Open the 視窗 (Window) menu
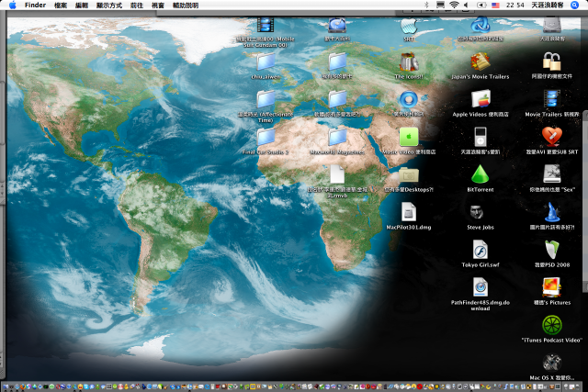The image size is (588, 392). click(158, 6)
